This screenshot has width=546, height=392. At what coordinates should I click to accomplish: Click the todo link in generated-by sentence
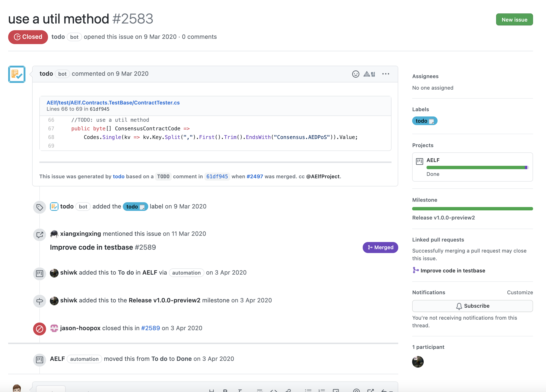pos(119,177)
